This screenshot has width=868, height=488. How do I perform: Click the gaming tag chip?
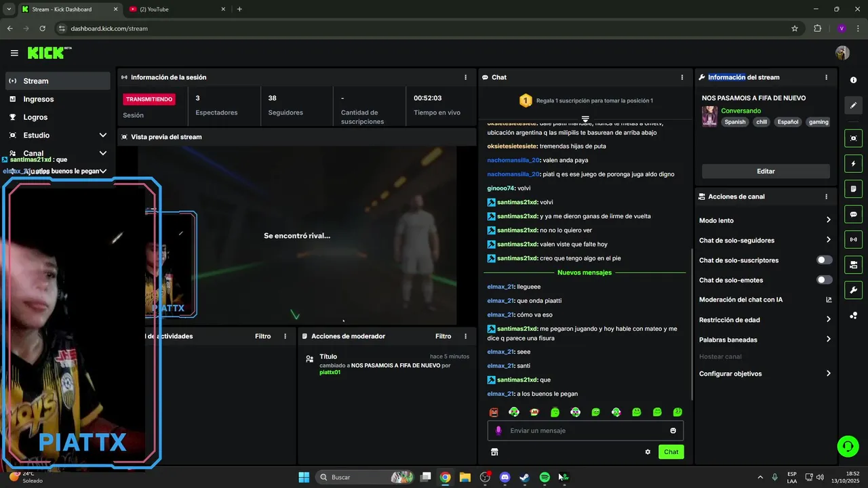click(x=818, y=122)
